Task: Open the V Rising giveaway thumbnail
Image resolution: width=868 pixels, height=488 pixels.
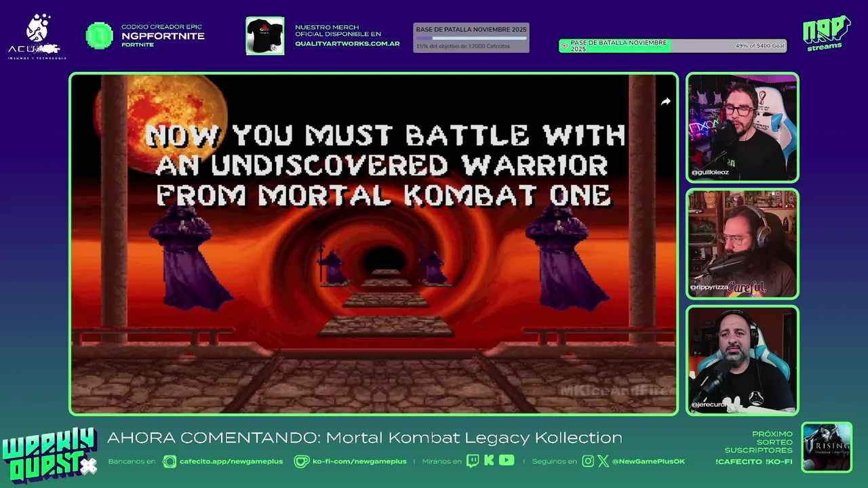Action: pos(827,447)
